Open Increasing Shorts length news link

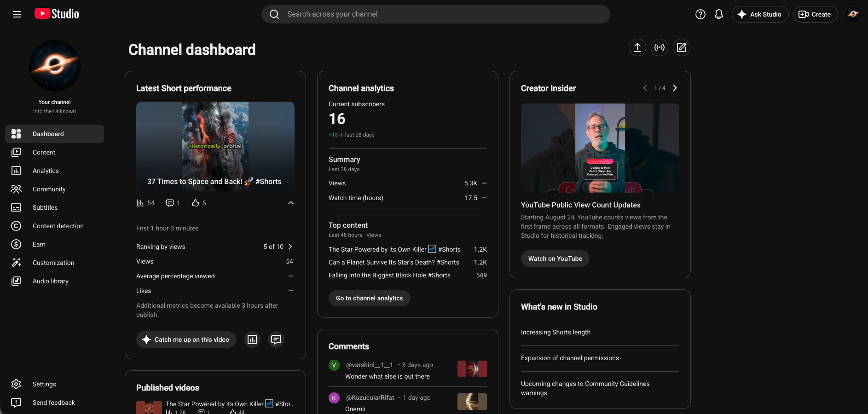click(556, 332)
